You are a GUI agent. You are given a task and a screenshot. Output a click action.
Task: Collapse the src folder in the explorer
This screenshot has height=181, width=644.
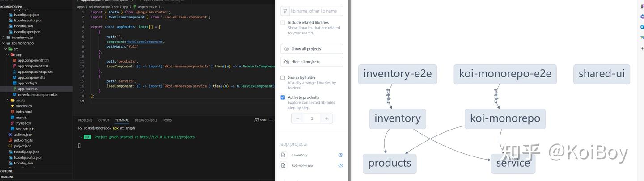(5, 49)
